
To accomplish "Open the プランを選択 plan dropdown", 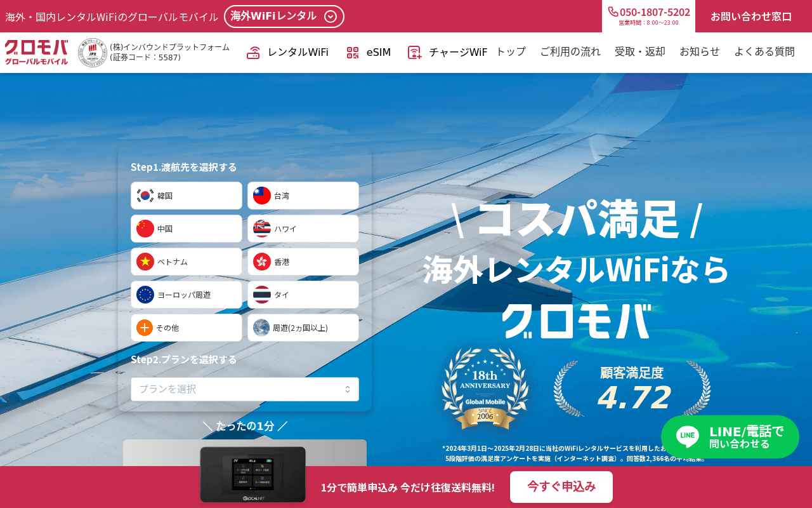I will pos(245,389).
